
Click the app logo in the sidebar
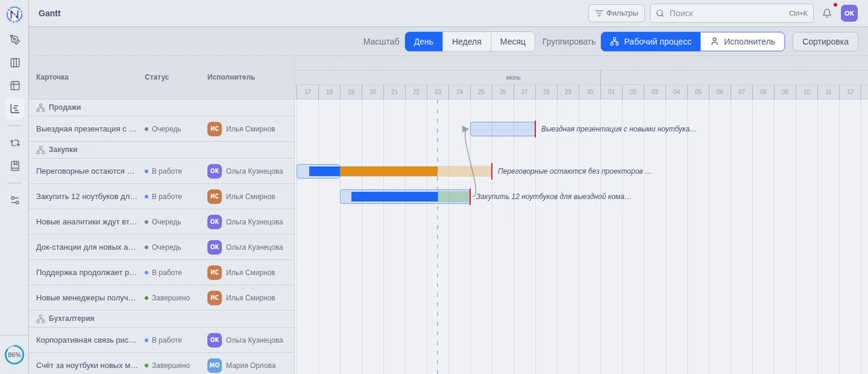tap(14, 14)
